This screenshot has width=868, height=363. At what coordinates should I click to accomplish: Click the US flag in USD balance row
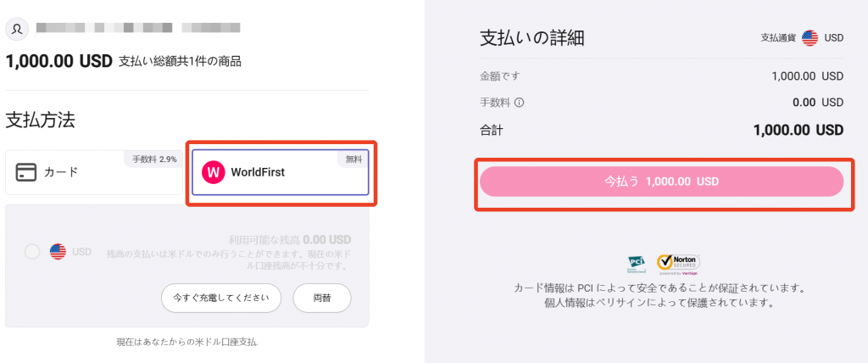click(58, 252)
